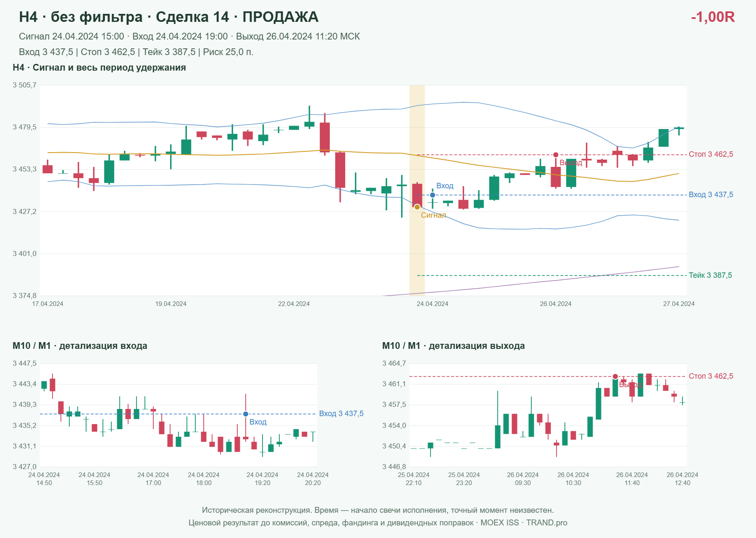Image resolution: width=756 pixels, height=538 pixels.
Task: Click the -1,00R result value
Action: pos(713,17)
